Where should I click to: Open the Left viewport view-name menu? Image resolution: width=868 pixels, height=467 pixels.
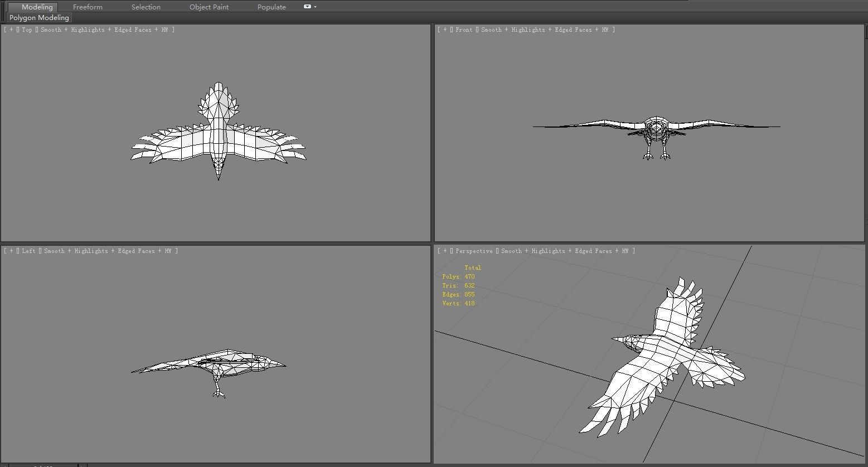click(29, 251)
